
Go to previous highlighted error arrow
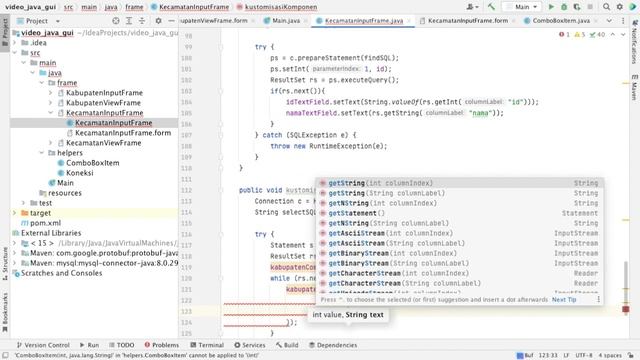(613, 35)
